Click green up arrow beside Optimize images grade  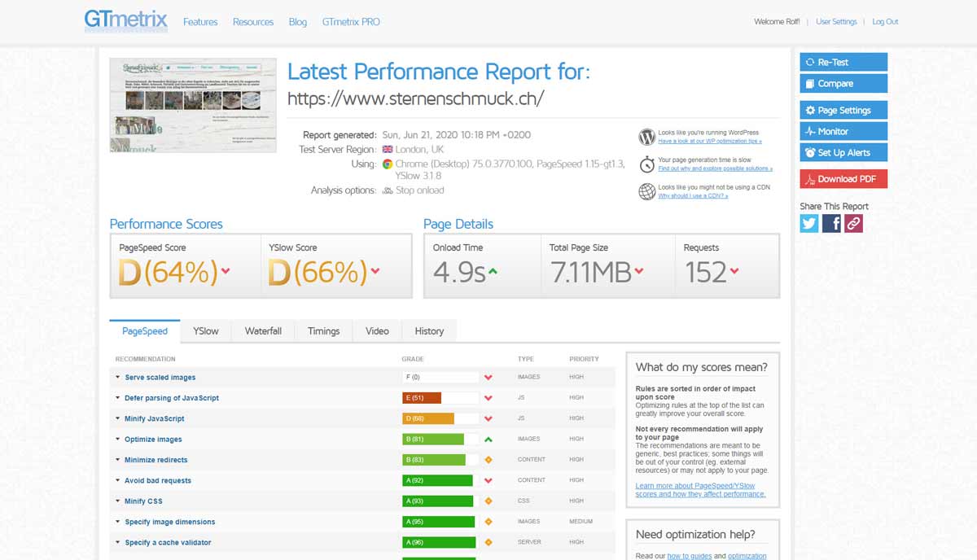pos(488,439)
